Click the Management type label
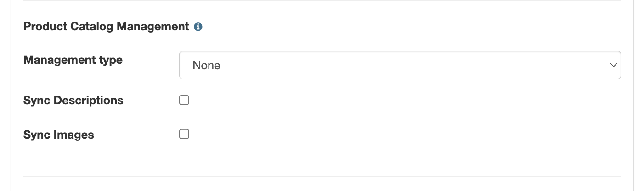644x191 pixels. 73,60
